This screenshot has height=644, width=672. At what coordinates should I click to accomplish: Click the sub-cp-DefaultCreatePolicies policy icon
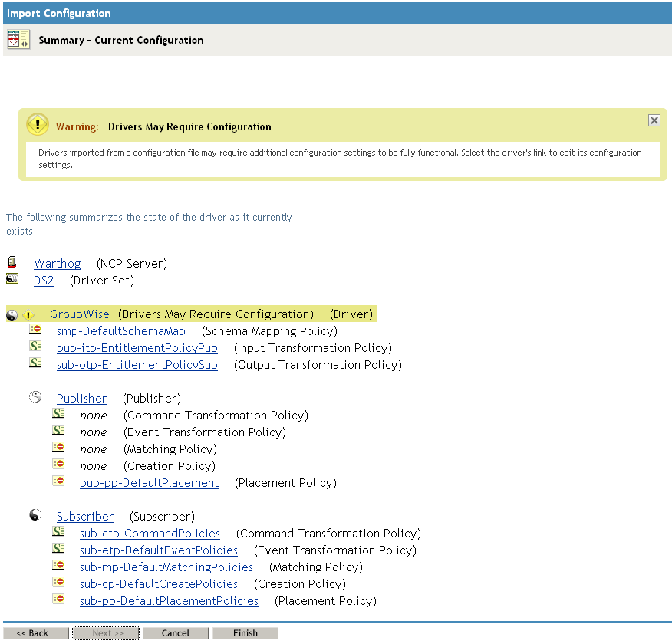click(59, 582)
